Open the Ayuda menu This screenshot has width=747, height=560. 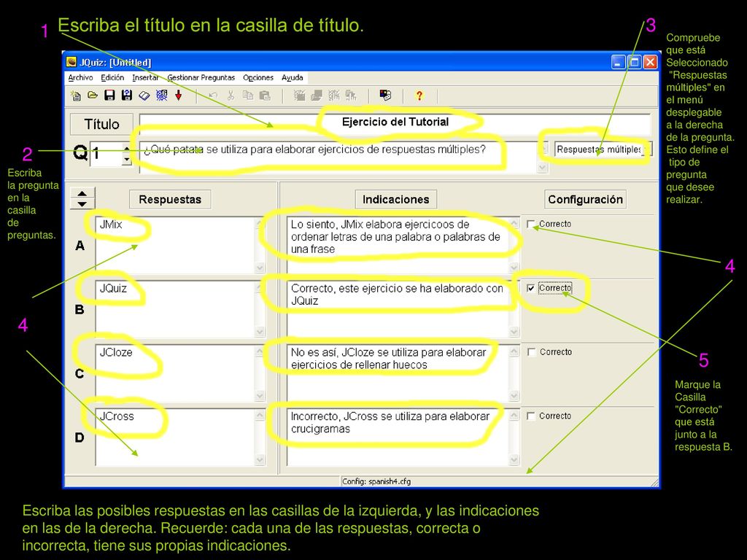click(292, 77)
